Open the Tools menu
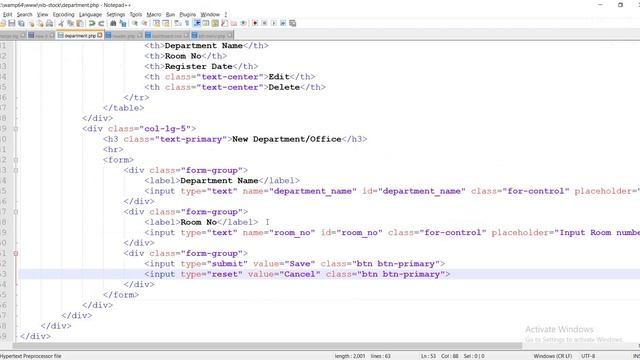This screenshot has height=360, width=640. click(136, 14)
